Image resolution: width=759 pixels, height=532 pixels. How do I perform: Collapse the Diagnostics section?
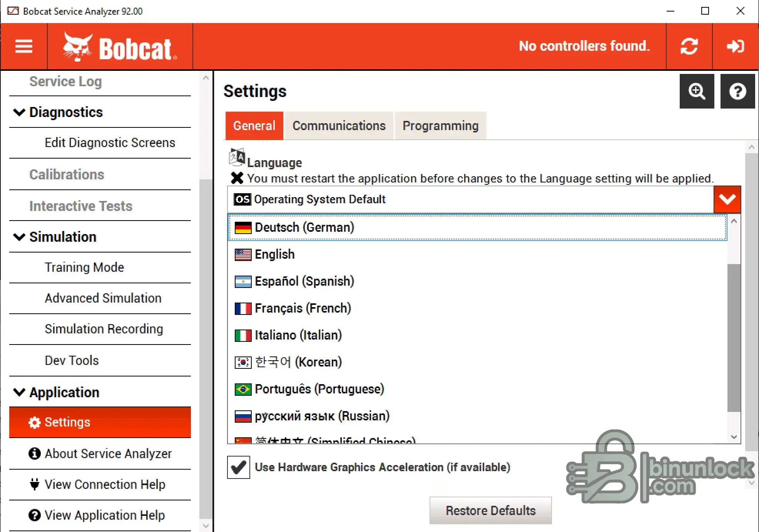[x=19, y=112]
